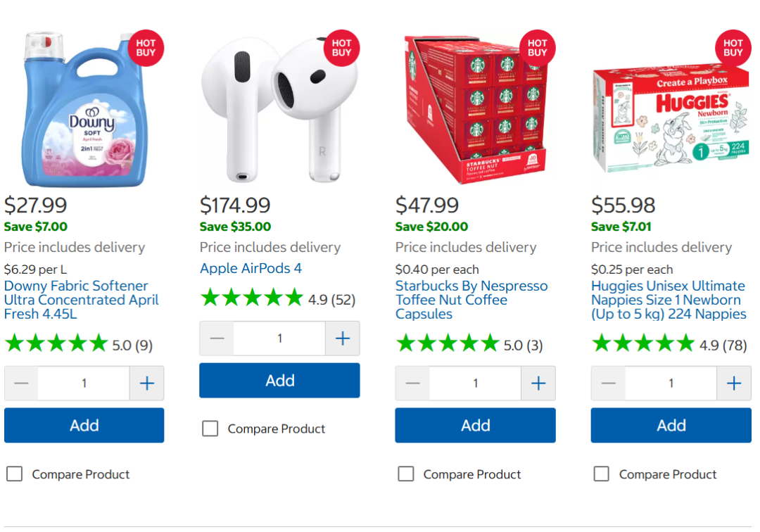Decrease Apple AirPods 4 quantity with minus
The height and width of the screenshot is (532, 760).
[x=217, y=338]
